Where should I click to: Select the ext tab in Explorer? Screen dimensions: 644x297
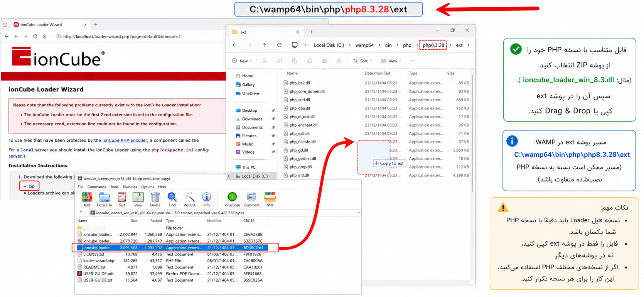(x=265, y=32)
